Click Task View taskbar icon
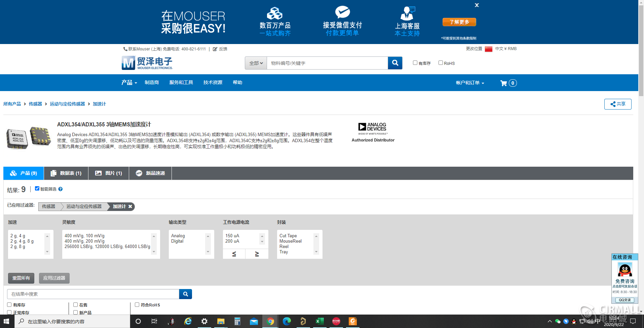This screenshot has height=328, width=644. coord(154,321)
